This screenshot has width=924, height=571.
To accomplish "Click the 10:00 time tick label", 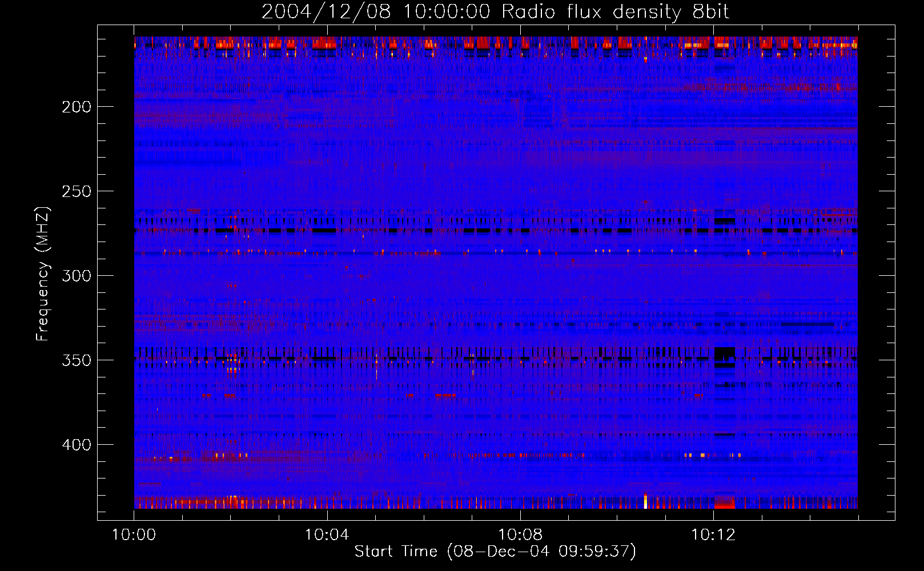I will (x=134, y=535).
